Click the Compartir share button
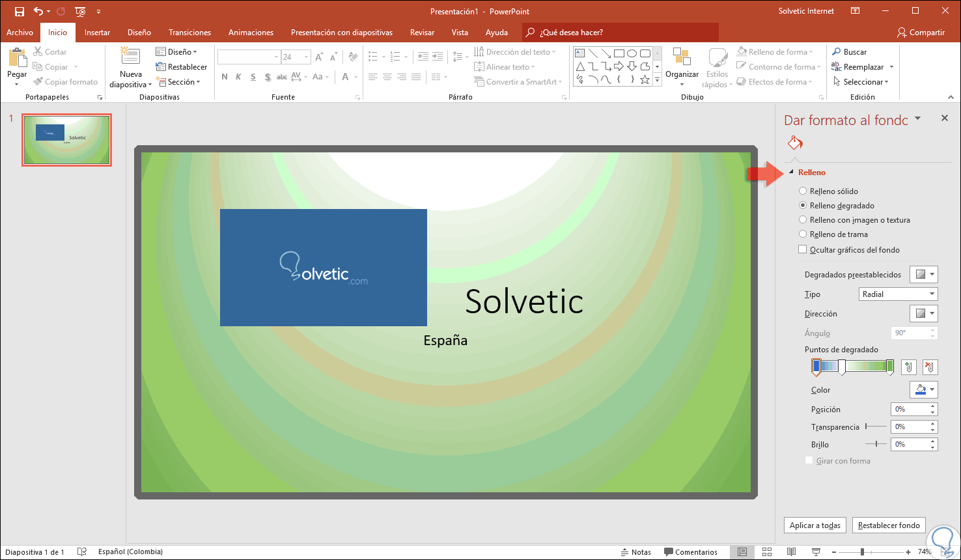Image resolution: width=961 pixels, height=560 pixels. click(921, 33)
